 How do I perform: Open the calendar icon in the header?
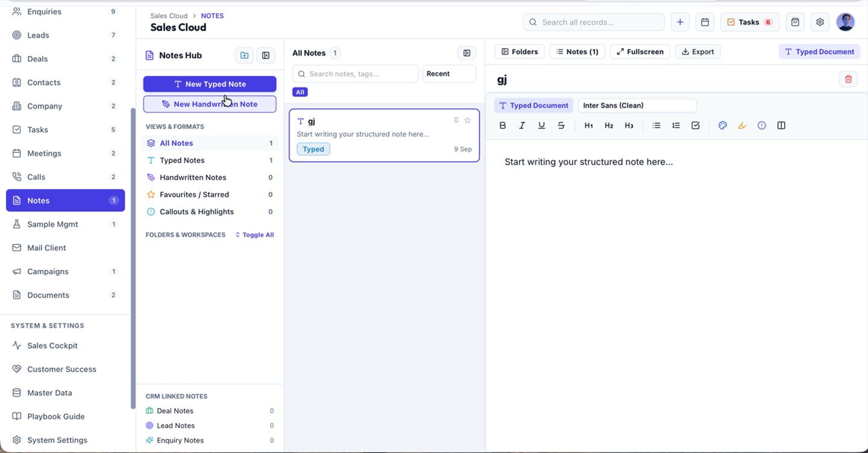click(x=705, y=22)
